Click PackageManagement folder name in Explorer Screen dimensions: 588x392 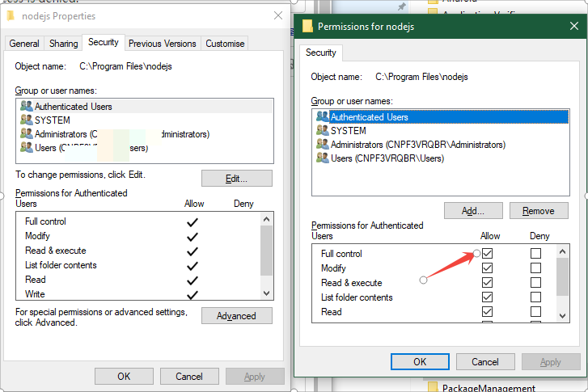[x=489, y=387]
